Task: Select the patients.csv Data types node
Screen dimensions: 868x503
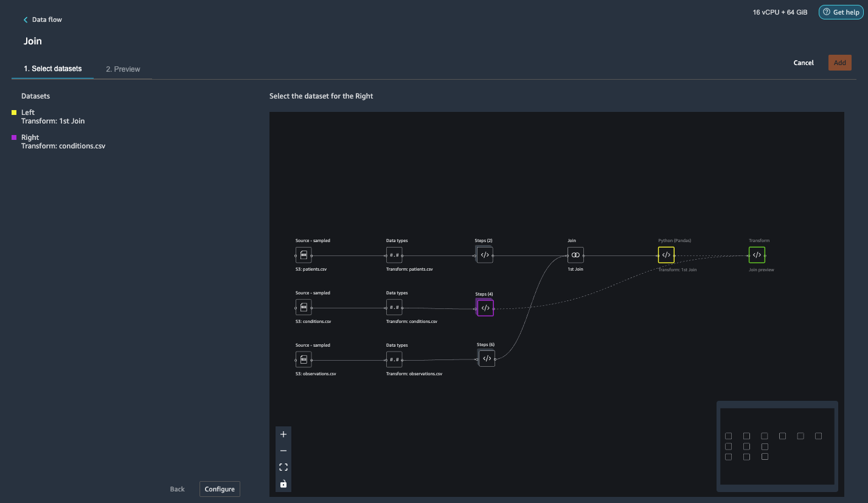Action: point(394,255)
